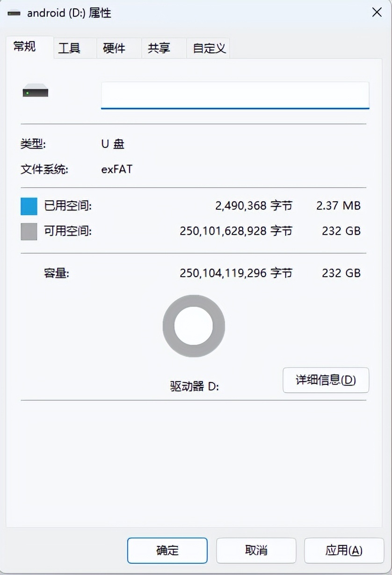Viewport: 392px width, 575px height.
Task: Click the 2.37 MB used space value
Action: (338, 206)
